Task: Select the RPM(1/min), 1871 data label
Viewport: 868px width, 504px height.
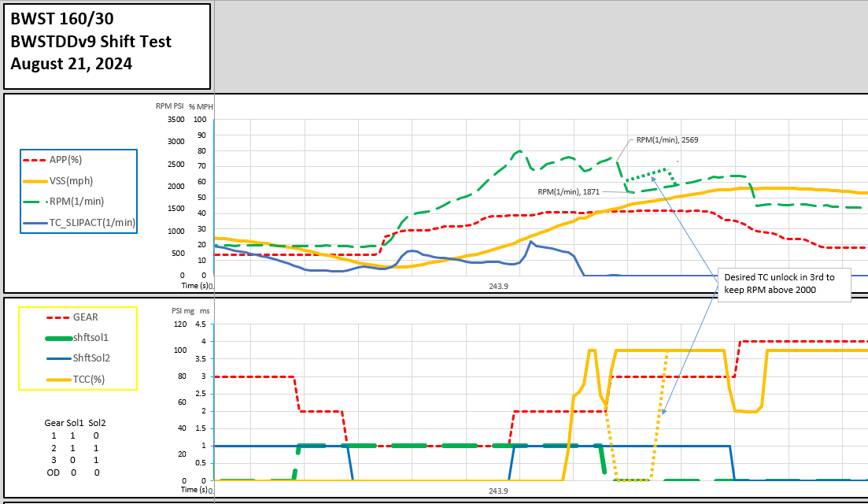Action: tap(567, 192)
